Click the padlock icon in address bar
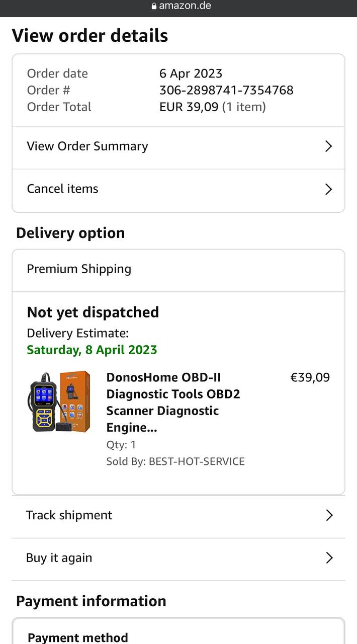 pyautogui.click(x=154, y=6)
